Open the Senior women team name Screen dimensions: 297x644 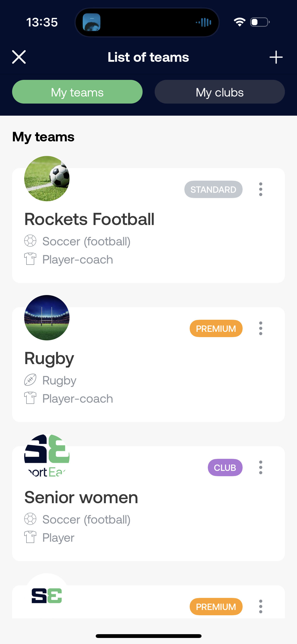pyautogui.click(x=81, y=497)
